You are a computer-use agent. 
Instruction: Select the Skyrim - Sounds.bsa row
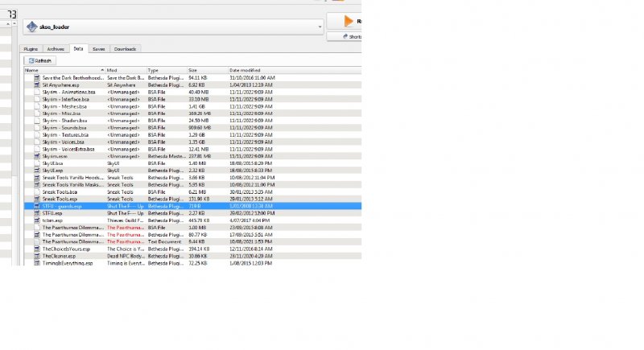point(192,128)
